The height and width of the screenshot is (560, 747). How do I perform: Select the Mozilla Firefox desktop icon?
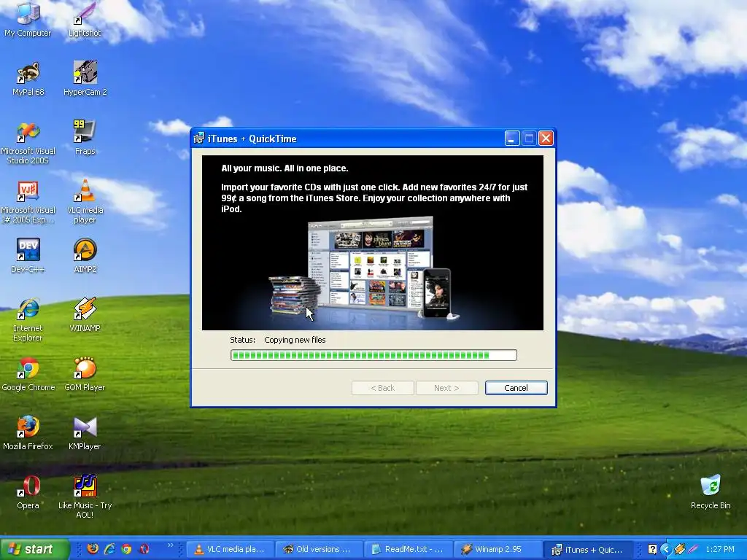[28, 433]
